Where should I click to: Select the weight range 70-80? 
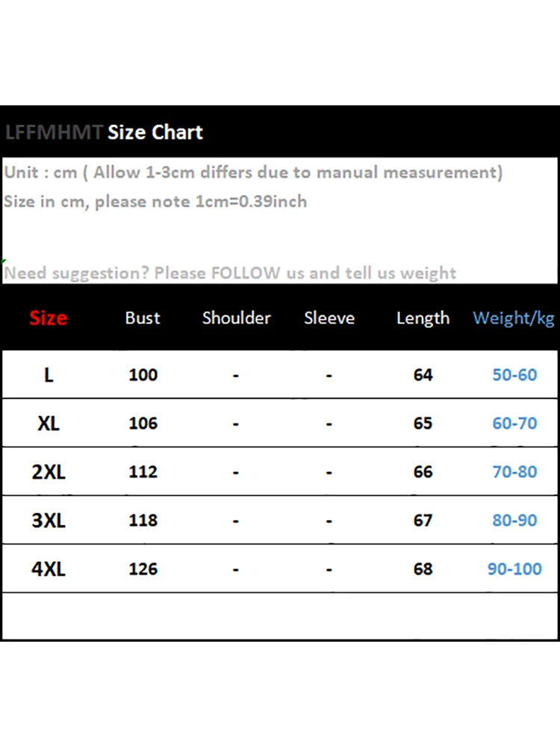click(x=514, y=472)
